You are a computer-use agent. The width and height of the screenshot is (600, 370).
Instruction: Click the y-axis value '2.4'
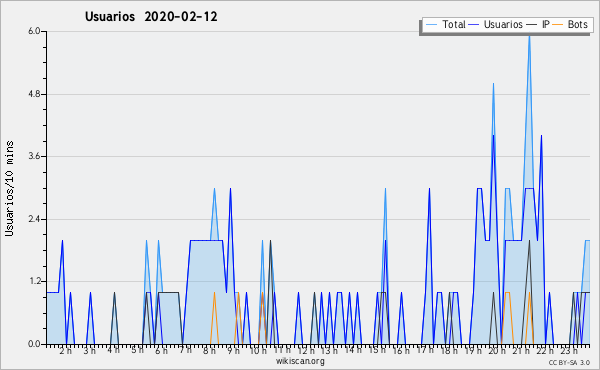pyautogui.click(x=34, y=219)
